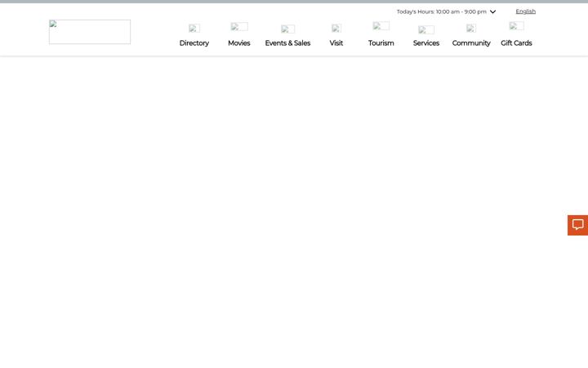Screen dimensions: 588x368
Task: Click the broken icon above Gift Cards
Action: (516, 26)
